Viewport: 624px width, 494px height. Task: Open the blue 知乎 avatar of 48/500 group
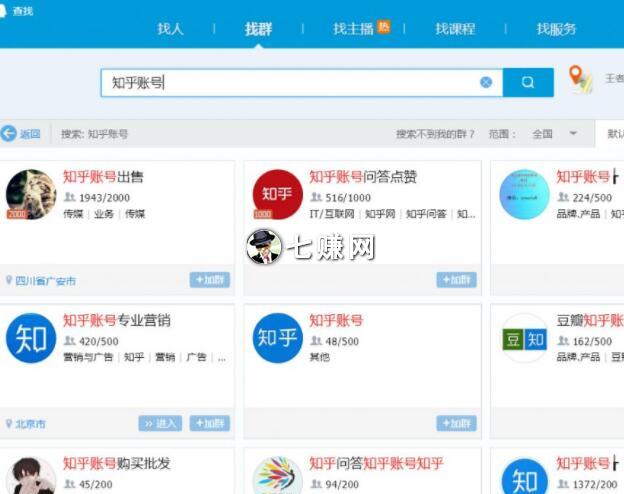277,338
